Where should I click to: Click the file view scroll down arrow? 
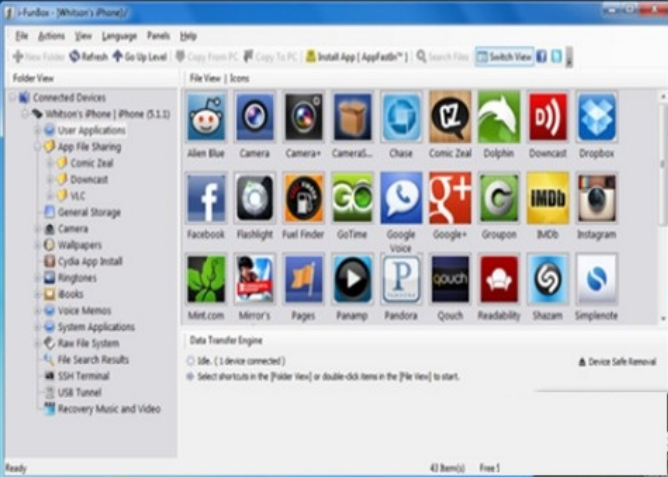pyautogui.click(x=663, y=319)
